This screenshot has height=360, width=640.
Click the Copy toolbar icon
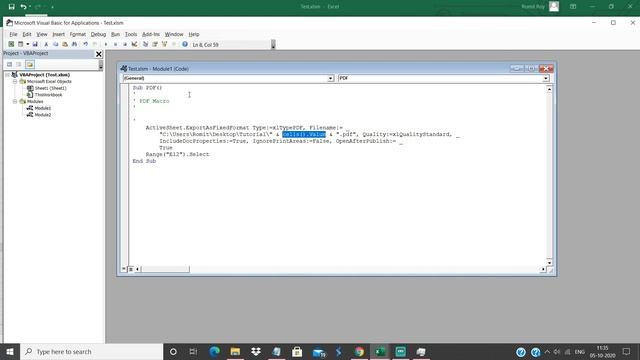(x=56, y=44)
